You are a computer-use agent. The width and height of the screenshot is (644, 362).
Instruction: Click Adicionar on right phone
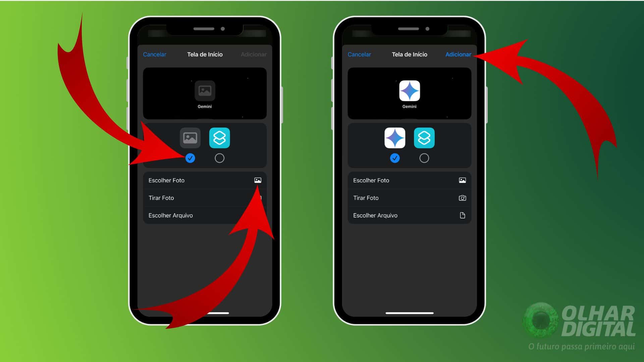point(458,54)
